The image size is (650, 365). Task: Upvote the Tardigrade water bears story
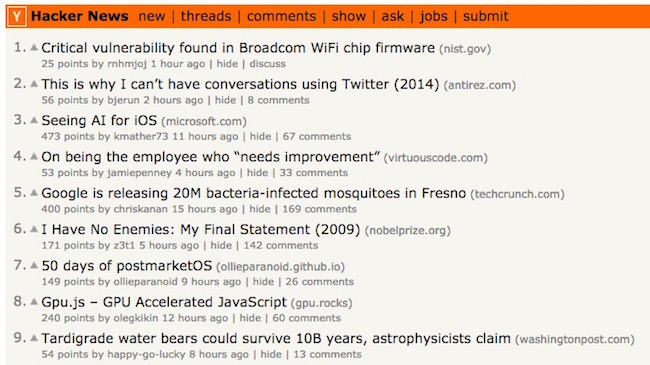coord(34,338)
